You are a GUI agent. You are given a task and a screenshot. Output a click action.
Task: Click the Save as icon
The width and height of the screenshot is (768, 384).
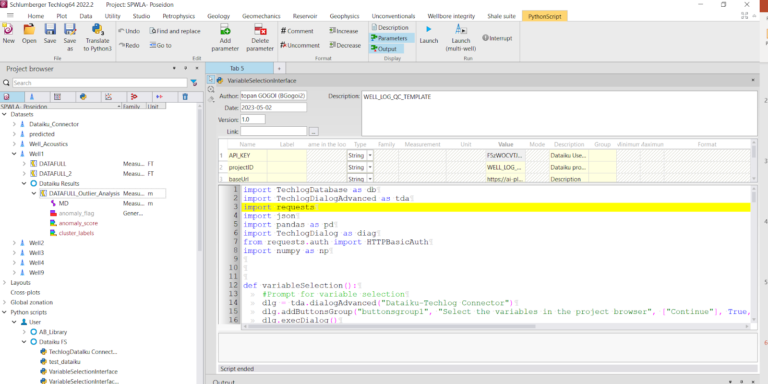tap(70, 29)
